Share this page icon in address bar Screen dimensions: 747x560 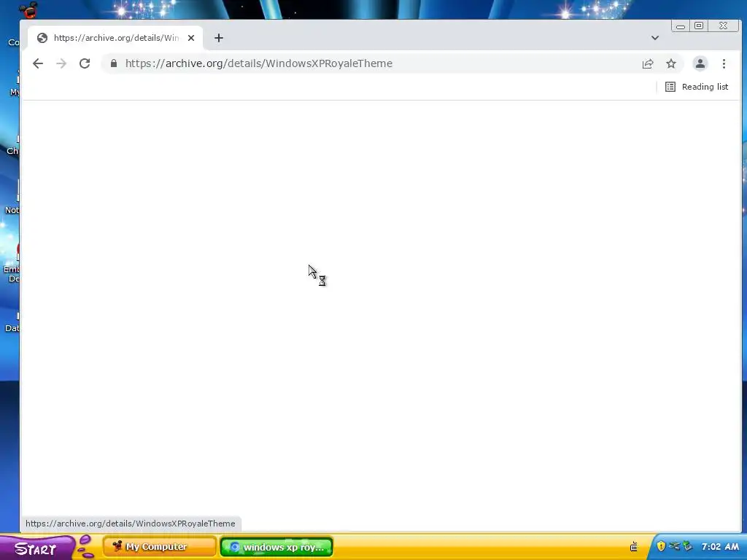(x=648, y=63)
